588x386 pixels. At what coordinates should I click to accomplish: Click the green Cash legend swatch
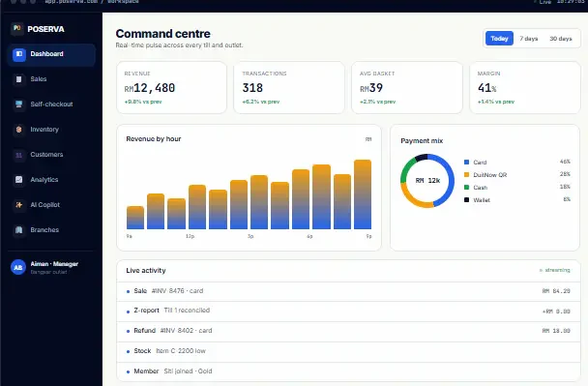466,187
